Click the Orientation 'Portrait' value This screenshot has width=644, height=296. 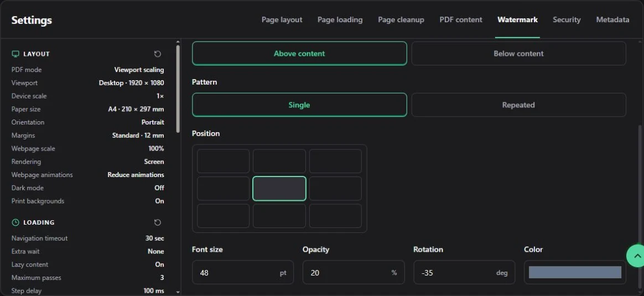(153, 122)
